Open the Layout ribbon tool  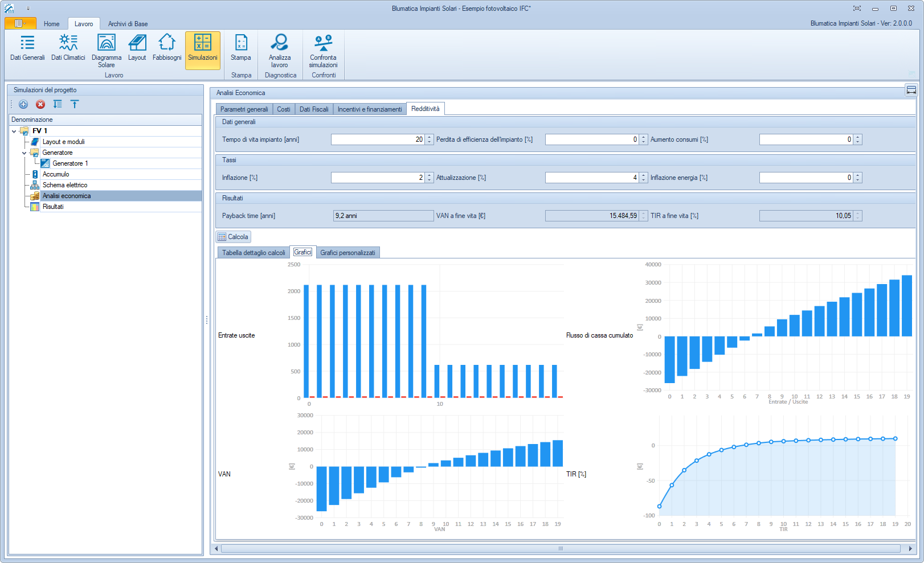click(x=137, y=48)
